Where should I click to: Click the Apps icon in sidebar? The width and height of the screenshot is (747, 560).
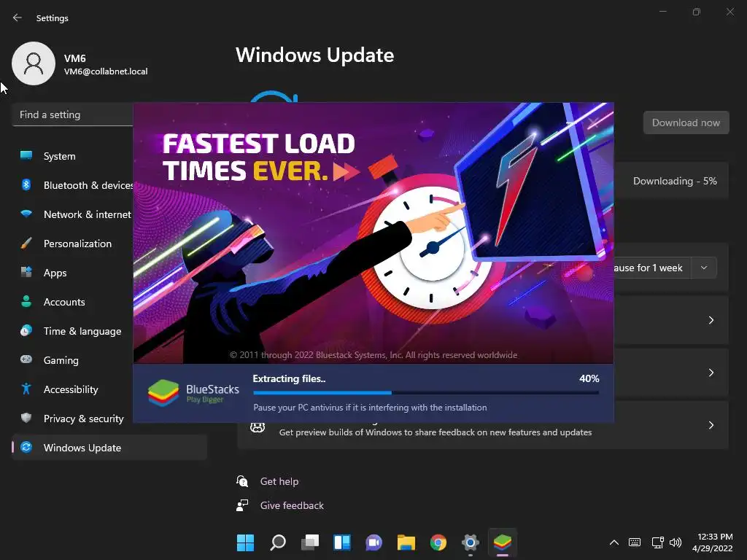point(26,273)
